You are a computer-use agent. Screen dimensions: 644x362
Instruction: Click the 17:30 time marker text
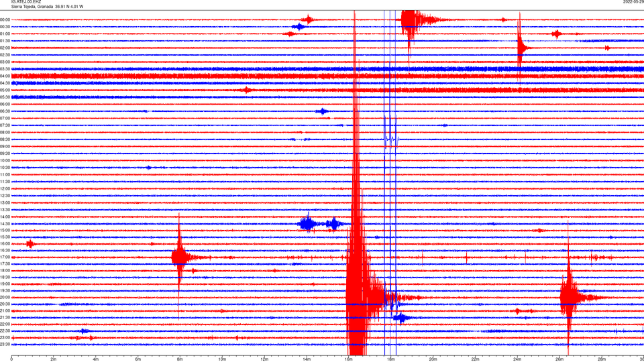click(5, 264)
